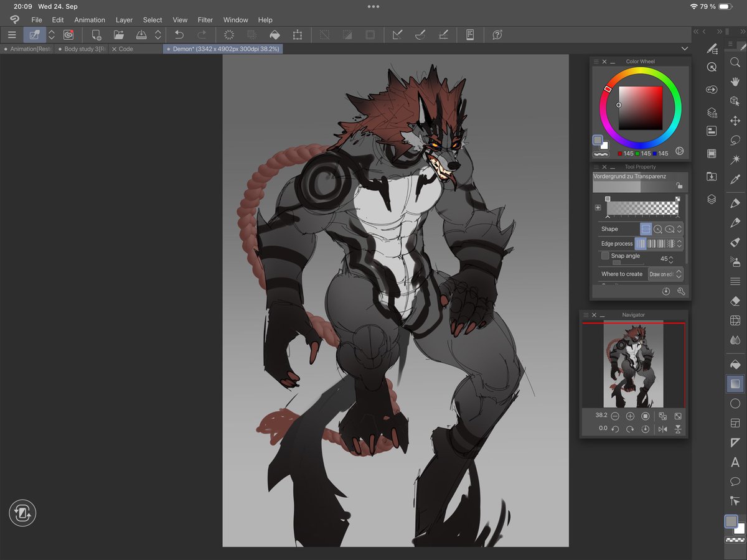This screenshot has height=560, width=747.
Task: Select the Balloon speech bubble tool
Action: tap(735, 482)
